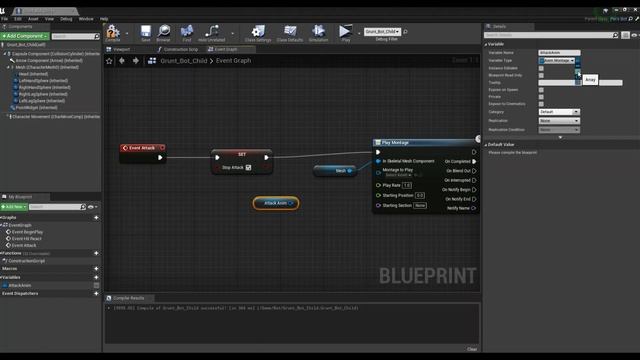
Task: Click the Save toolbar icon
Action: [146, 33]
